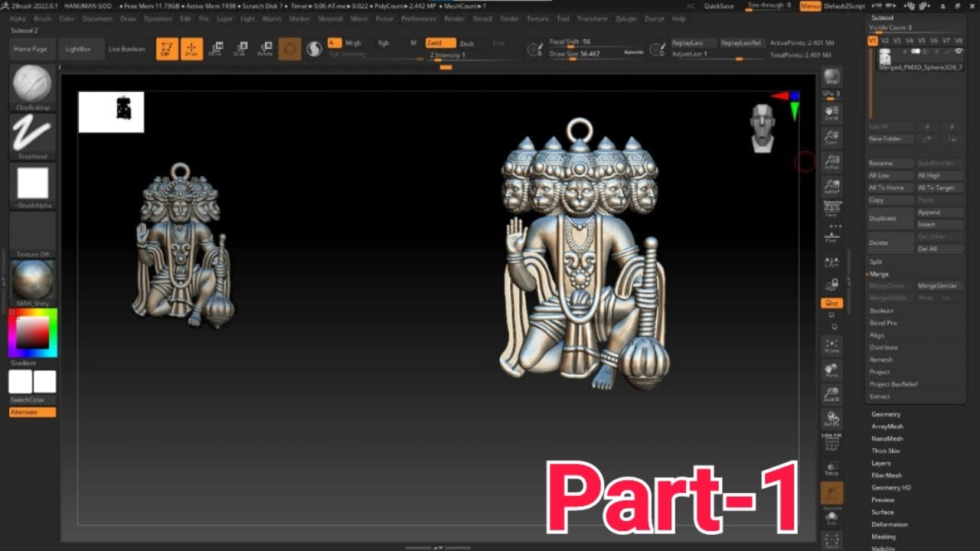Open the MatCap material picker

(x=32, y=283)
